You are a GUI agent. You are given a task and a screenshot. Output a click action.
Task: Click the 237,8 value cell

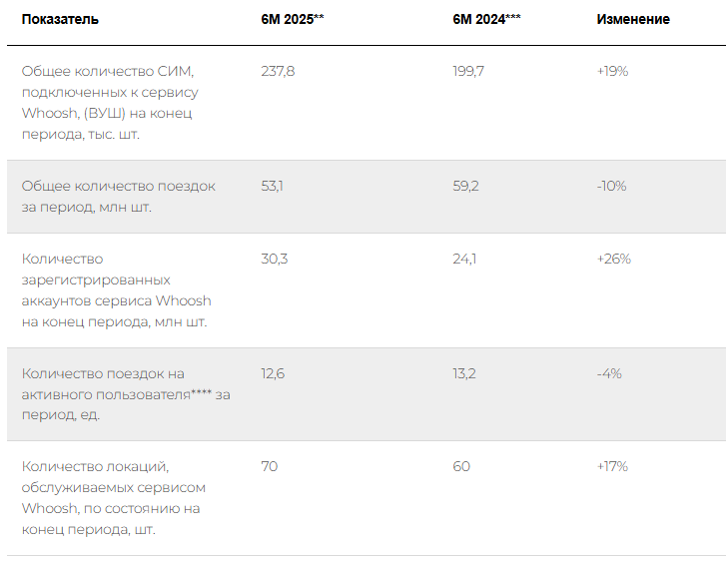[278, 71]
